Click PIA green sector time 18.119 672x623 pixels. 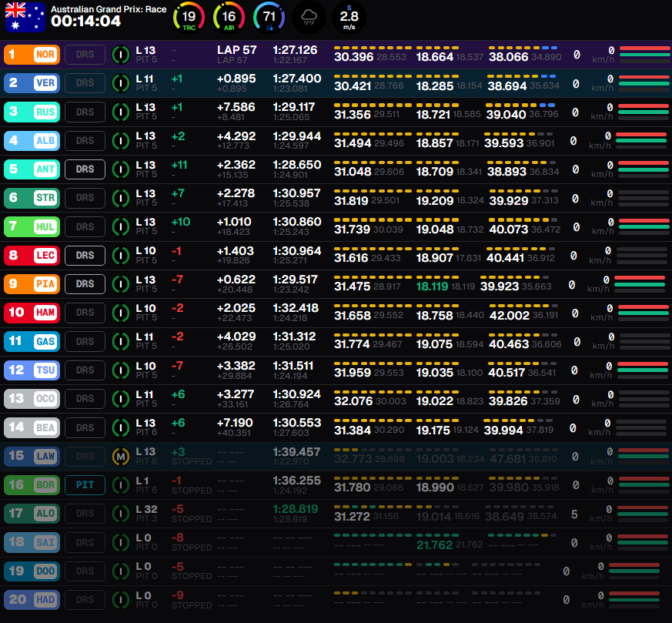tap(432, 286)
